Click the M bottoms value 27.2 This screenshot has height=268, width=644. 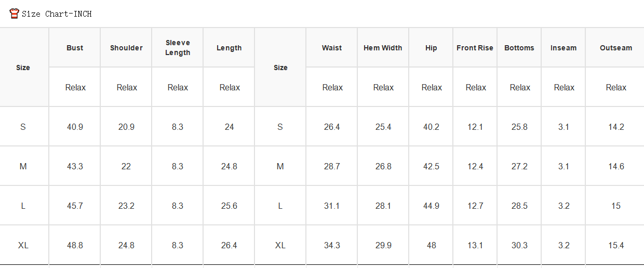[519, 166]
